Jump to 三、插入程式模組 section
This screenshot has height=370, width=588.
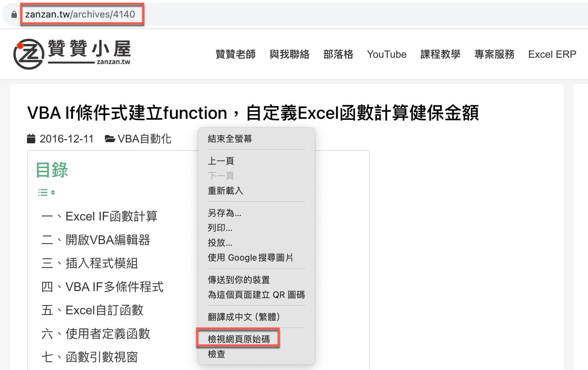90,263
